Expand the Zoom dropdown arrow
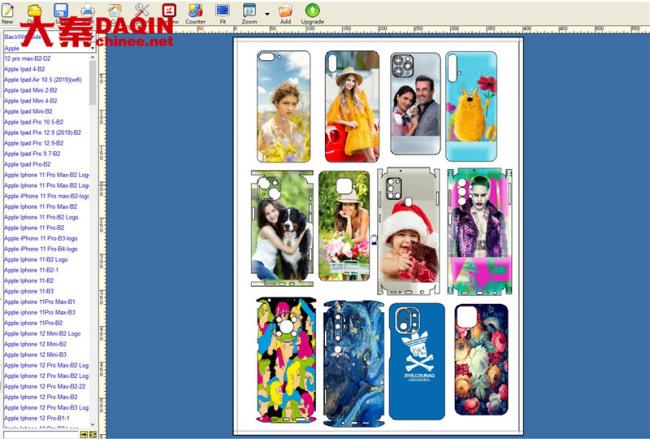This screenshot has height=439, width=650. coord(267,13)
